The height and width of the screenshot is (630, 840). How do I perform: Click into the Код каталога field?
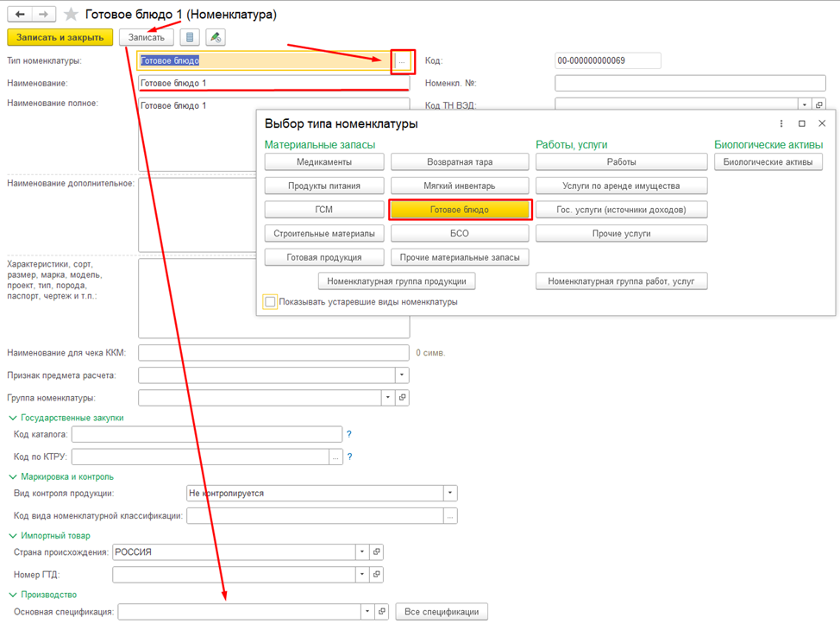pos(207,434)
